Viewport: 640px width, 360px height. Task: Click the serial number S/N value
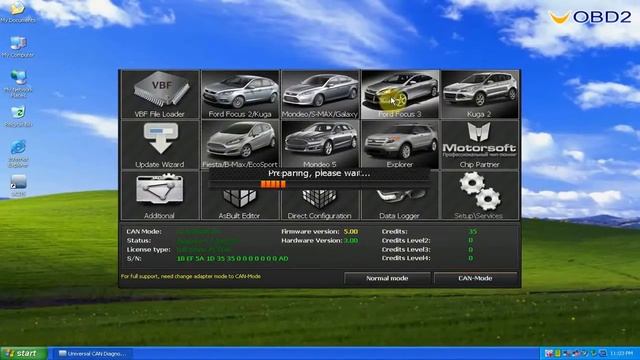(233, 258)
